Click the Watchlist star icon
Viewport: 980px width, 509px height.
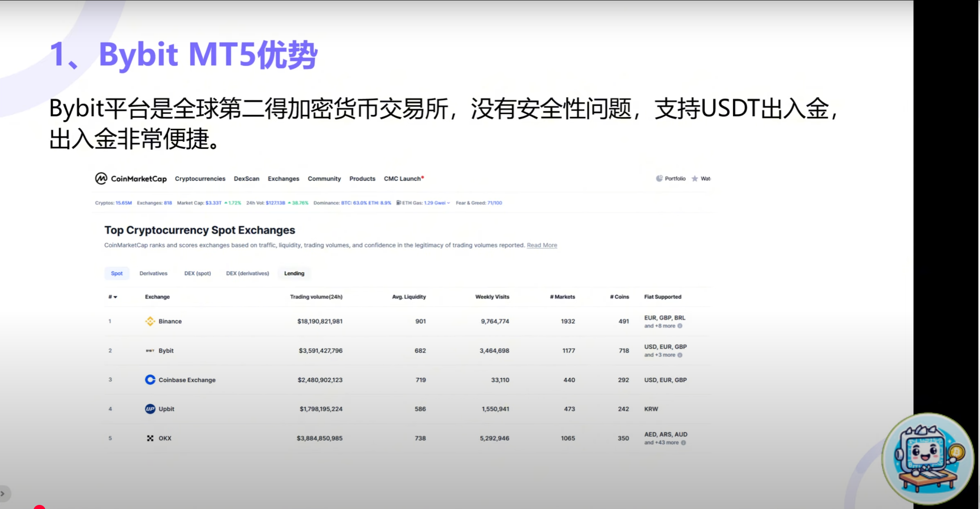pos(695,179)
